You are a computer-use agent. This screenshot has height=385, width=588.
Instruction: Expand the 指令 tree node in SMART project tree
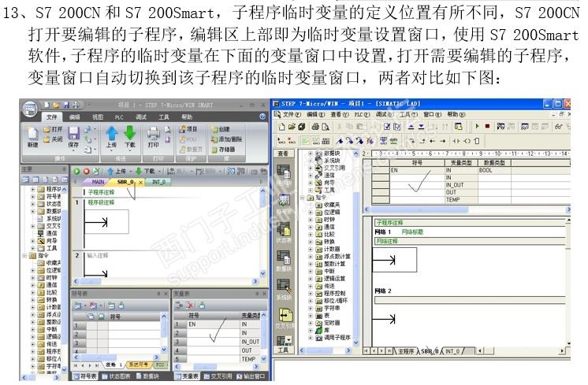(24, 256)
